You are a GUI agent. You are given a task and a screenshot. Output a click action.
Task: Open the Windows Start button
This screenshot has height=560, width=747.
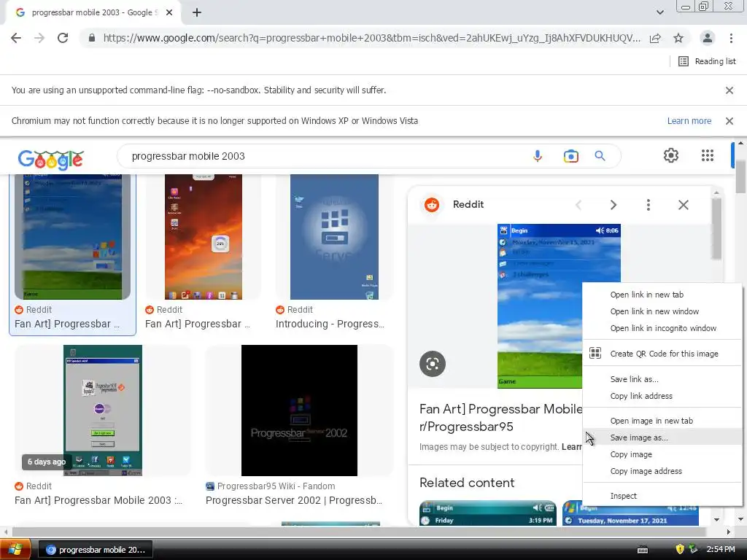tap(15, 550)
